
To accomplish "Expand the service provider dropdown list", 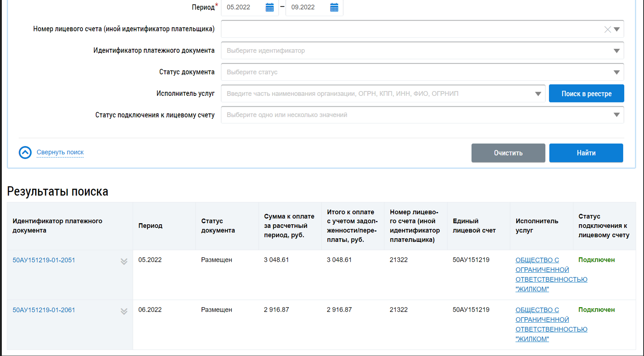I will click(x=538, y=94).
